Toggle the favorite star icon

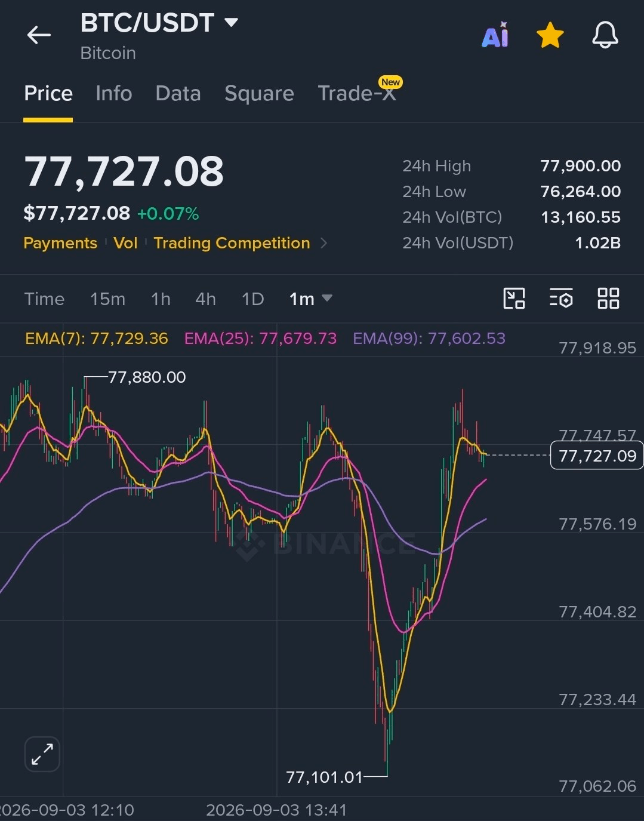[x=550, y=35]
